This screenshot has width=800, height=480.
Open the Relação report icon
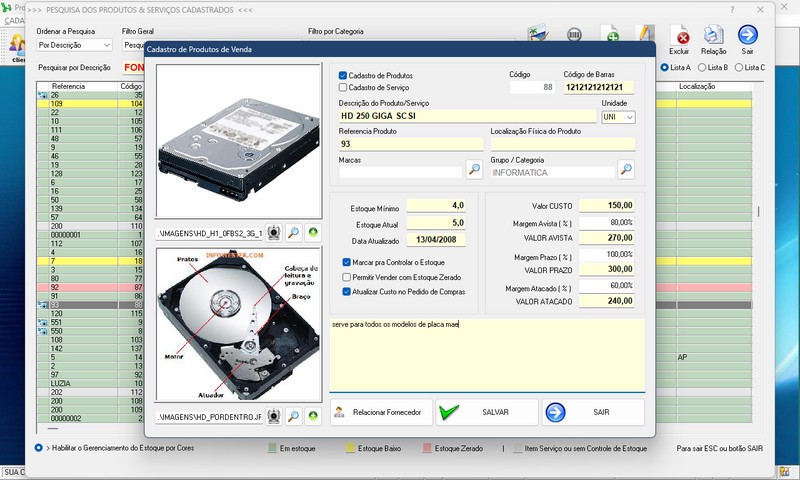tap(713, 38)
